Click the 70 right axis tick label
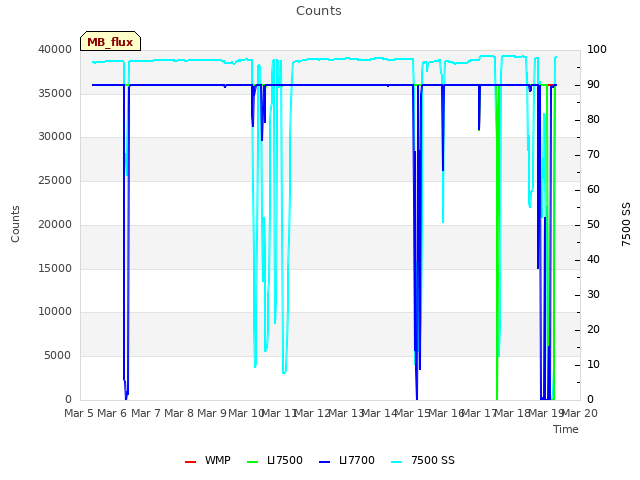Screen dimensions: 640x480 [x=593, y=155]
